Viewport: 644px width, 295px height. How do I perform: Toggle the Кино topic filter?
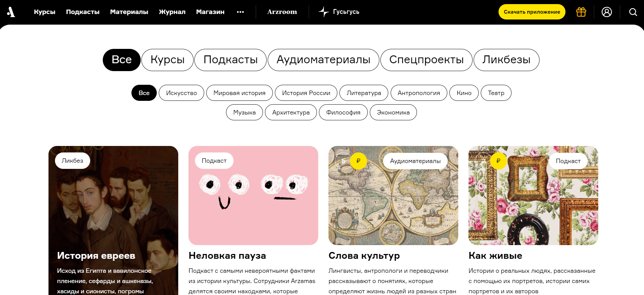point(464,93)
